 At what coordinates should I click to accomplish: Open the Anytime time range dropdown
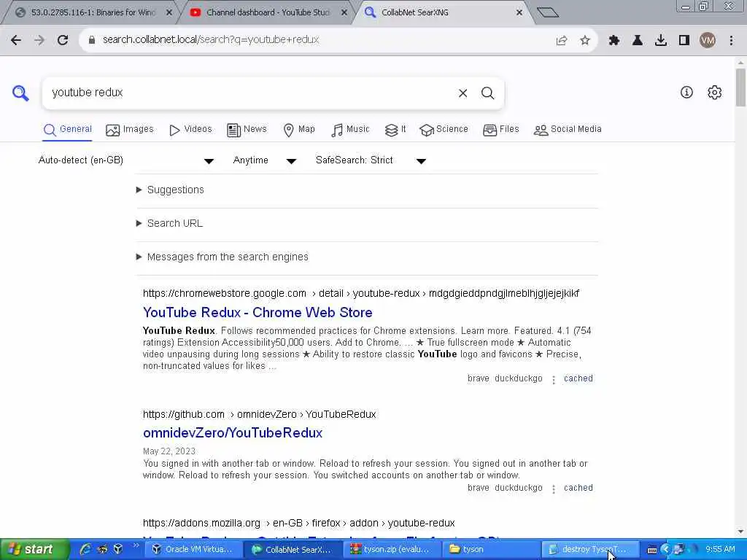pos(265,160)
